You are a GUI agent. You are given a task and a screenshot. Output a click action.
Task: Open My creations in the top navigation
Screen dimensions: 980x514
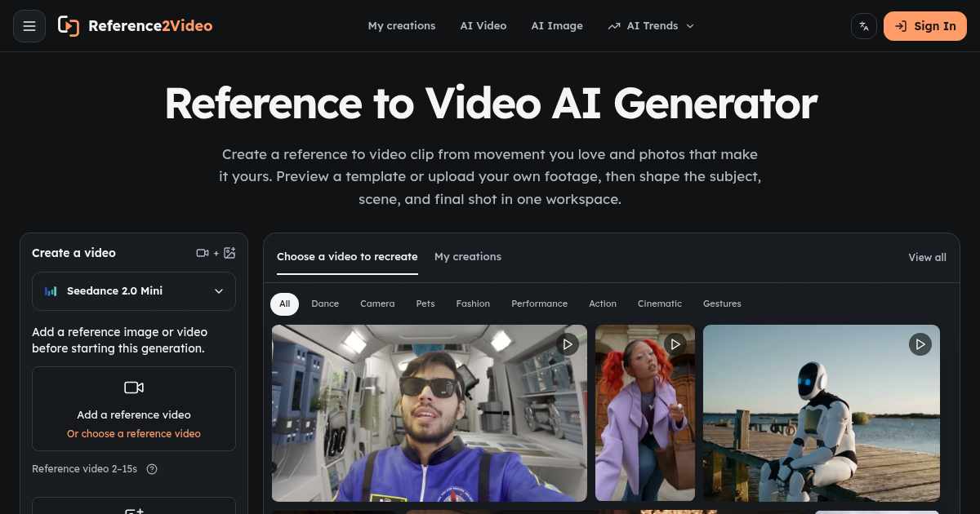tap(402, 26)
